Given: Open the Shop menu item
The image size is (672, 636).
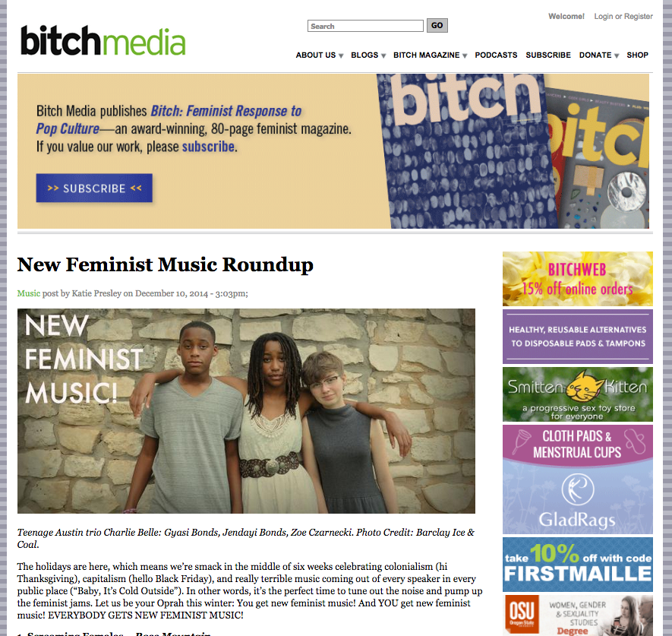Looking at the screenshot, I should 637,55.
